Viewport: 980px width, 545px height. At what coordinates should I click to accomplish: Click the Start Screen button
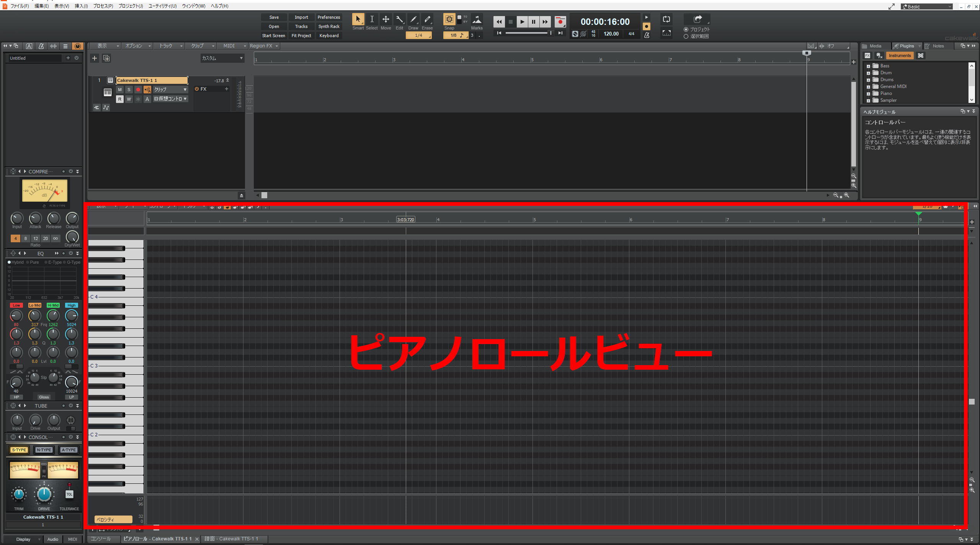273,36
